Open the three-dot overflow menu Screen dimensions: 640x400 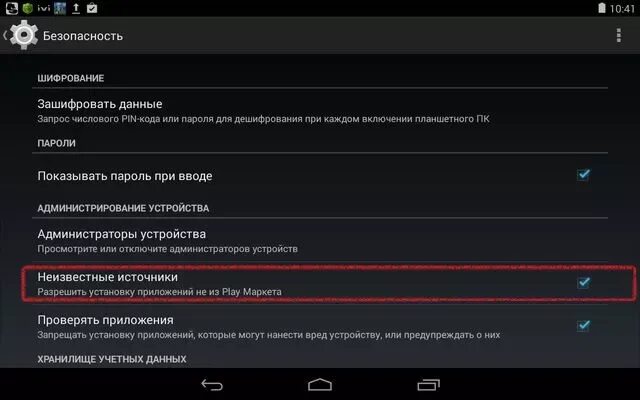(619, 36)
